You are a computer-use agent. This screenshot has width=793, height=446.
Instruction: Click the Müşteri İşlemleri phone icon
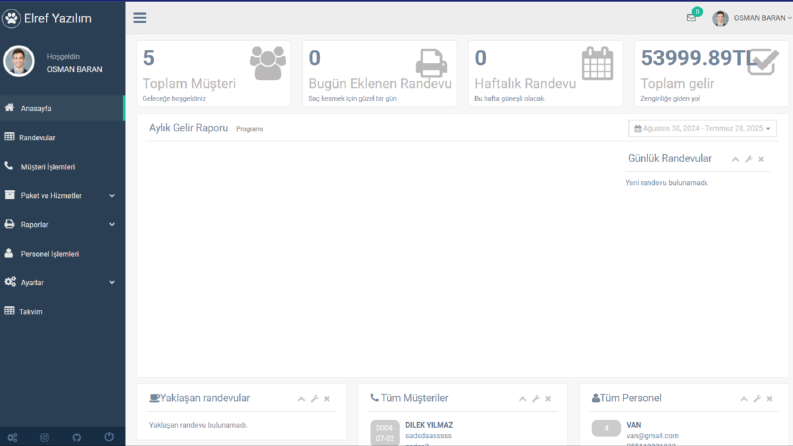[9, 165]
